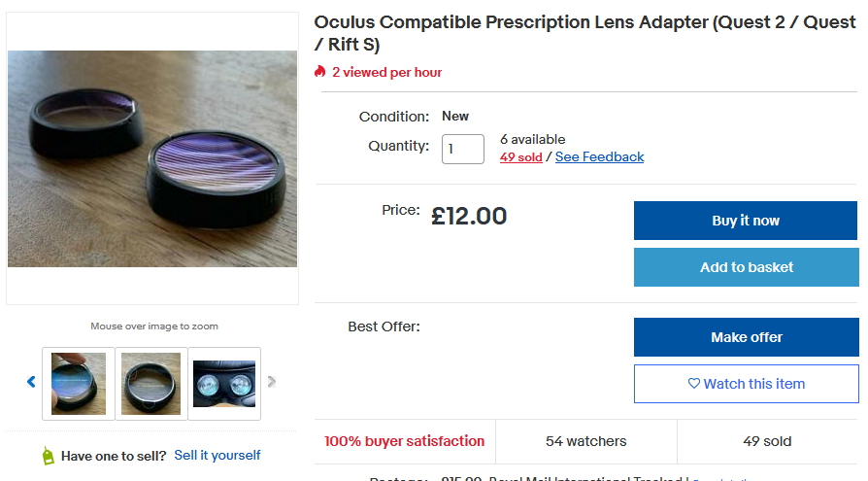Click the 100% buyer satisfaction cell
Screen dimensions: 868x481
404,441
